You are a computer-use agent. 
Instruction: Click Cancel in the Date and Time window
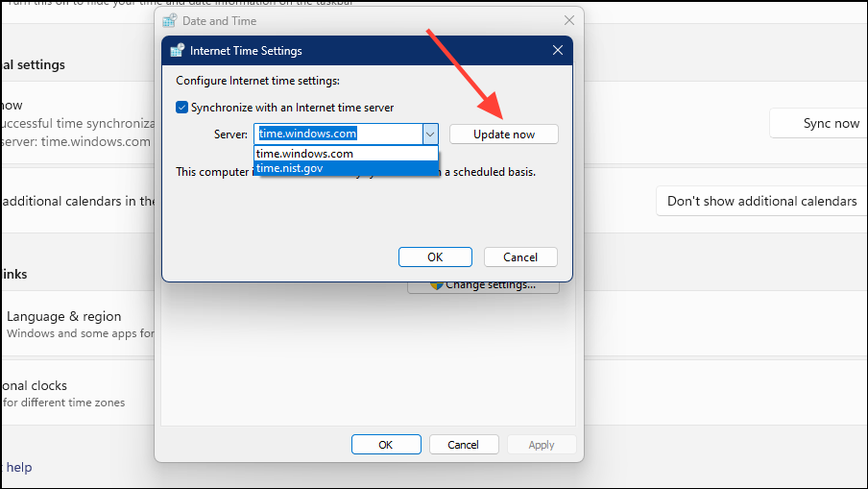(464, 445)
